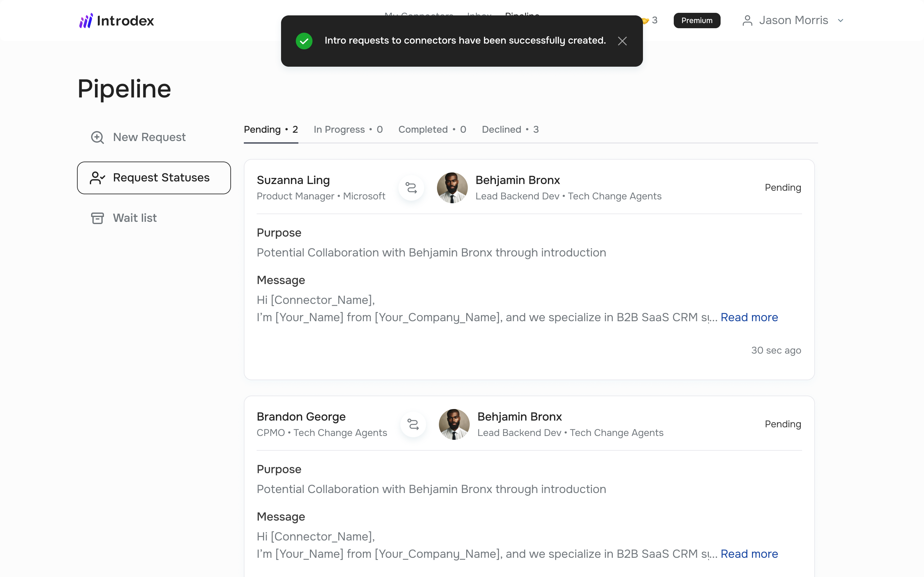The height and width of the screenshot is (577, 924).
Task: Click the Request Statuses person-check icon
Action: pos(97,178)
